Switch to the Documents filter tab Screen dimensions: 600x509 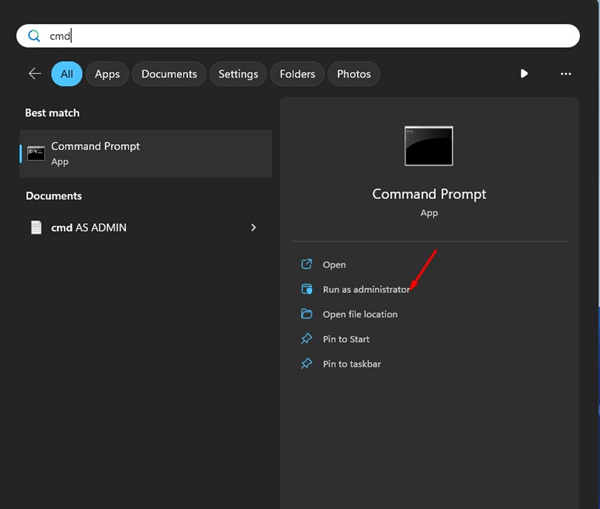pos(168,74)
